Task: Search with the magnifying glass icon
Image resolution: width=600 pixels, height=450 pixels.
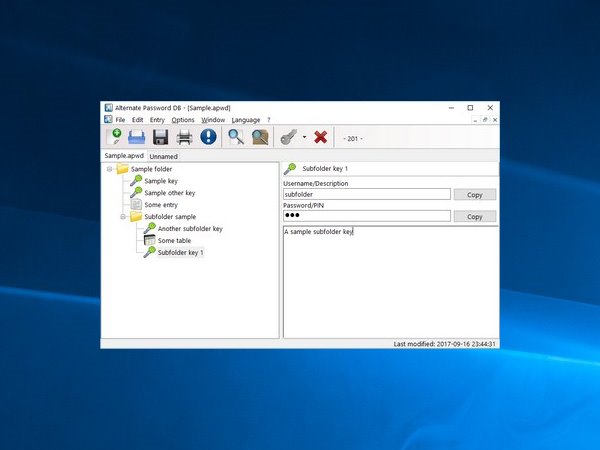Action: point(236,137)
